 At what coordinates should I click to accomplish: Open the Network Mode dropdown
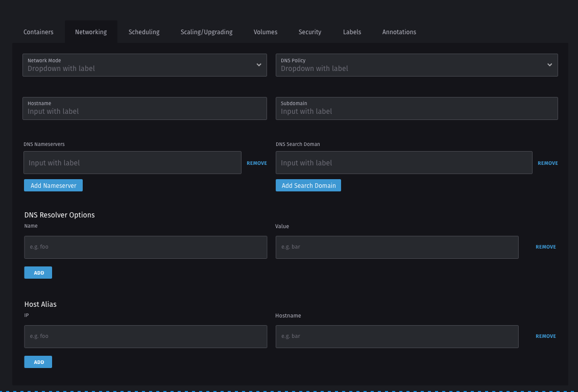click(x=144, y=65)
